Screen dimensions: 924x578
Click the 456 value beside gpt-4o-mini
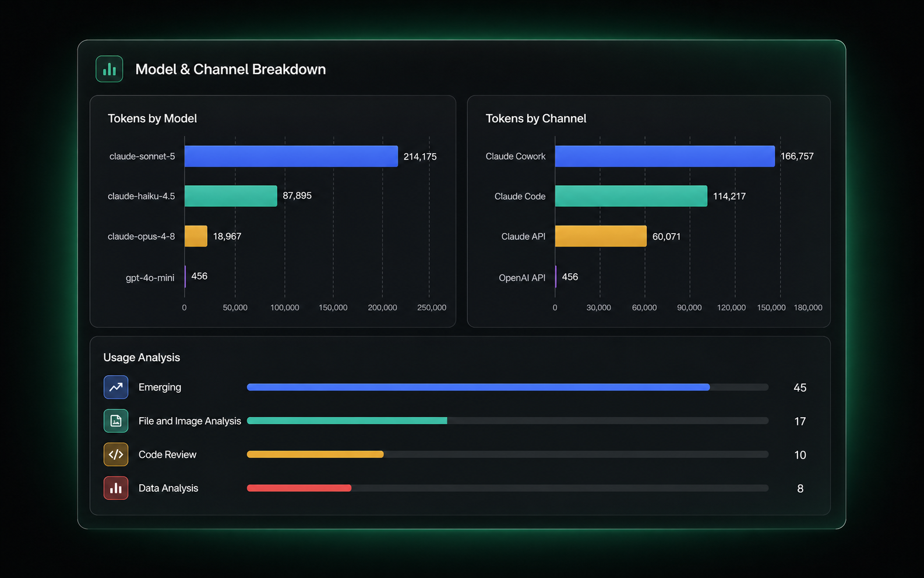pos(199,276)
